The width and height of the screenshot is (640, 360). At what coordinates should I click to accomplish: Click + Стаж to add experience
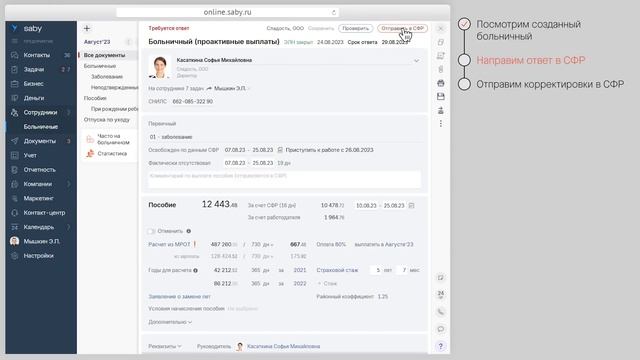pos(327,283)
